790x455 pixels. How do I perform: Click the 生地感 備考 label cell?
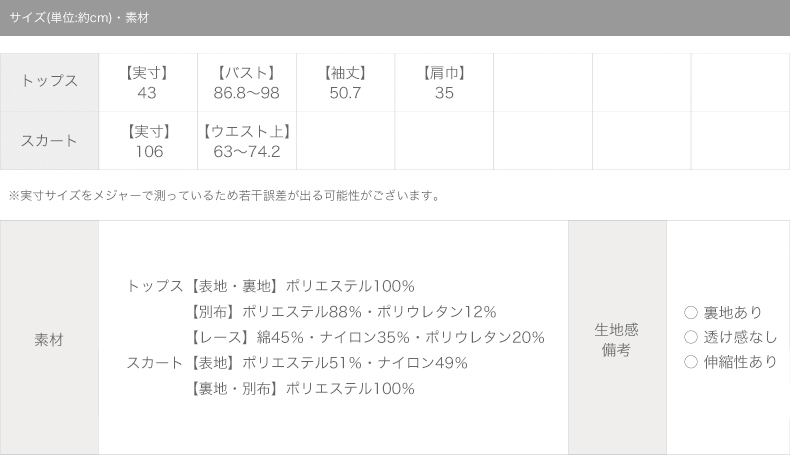tap(617, 338)
